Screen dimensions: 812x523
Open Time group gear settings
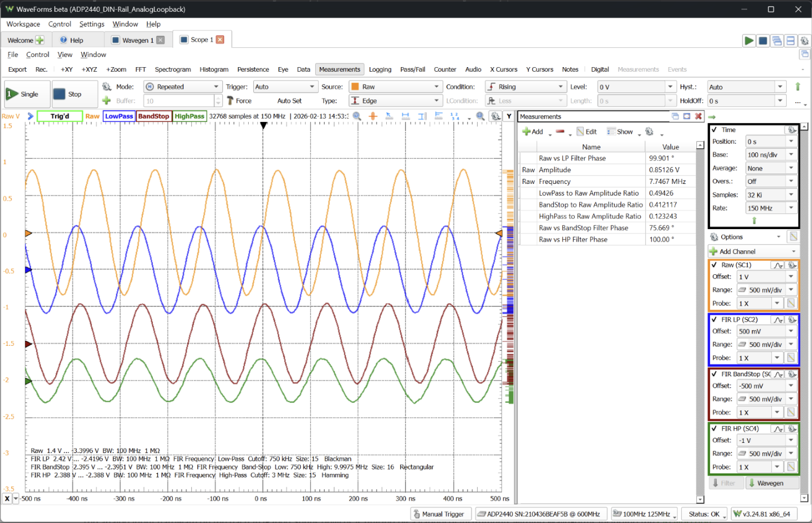pos(792,130)
